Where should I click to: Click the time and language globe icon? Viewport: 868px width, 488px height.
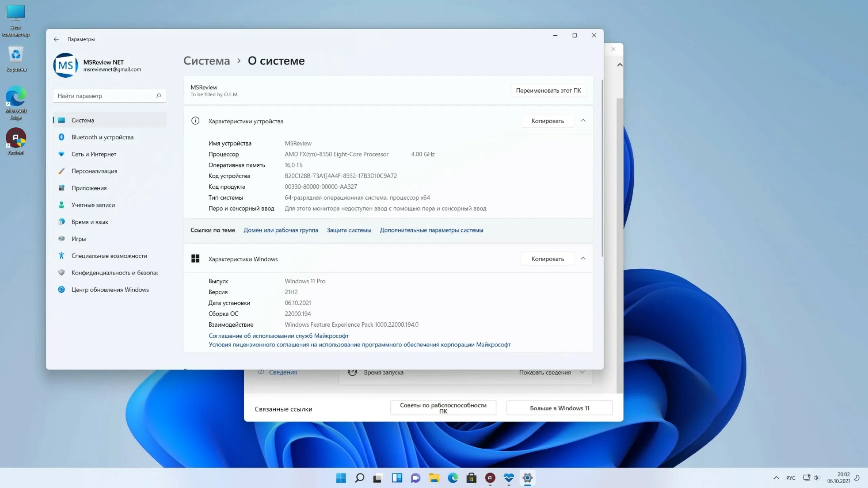point(61,222)
